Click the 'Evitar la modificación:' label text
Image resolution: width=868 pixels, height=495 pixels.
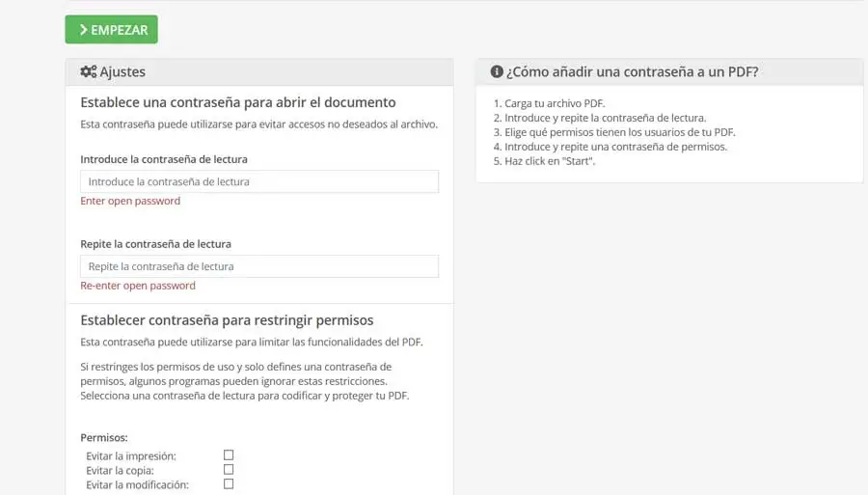pyautogui.click(x=137, y=484)
